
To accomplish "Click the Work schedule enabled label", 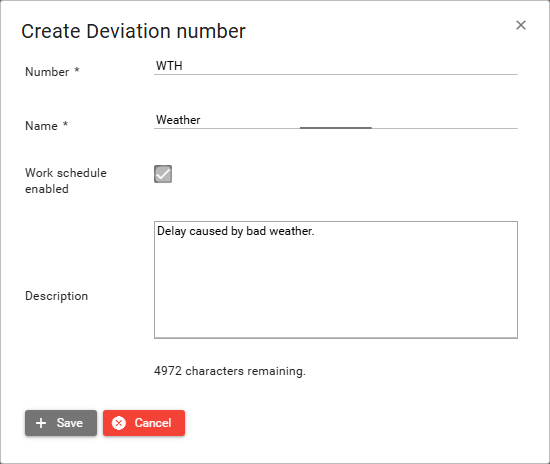I will tap(66, 181).
